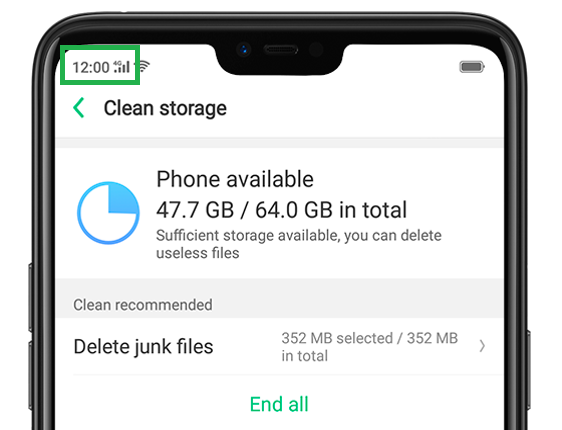Tap the Phone available heading
562x430 pixels.
coord(235,179)
